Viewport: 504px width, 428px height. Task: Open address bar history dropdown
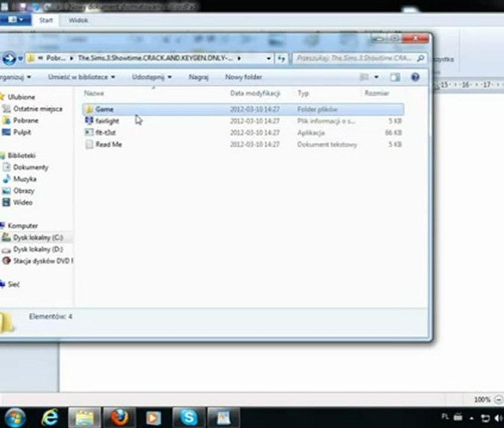(268, 58)
